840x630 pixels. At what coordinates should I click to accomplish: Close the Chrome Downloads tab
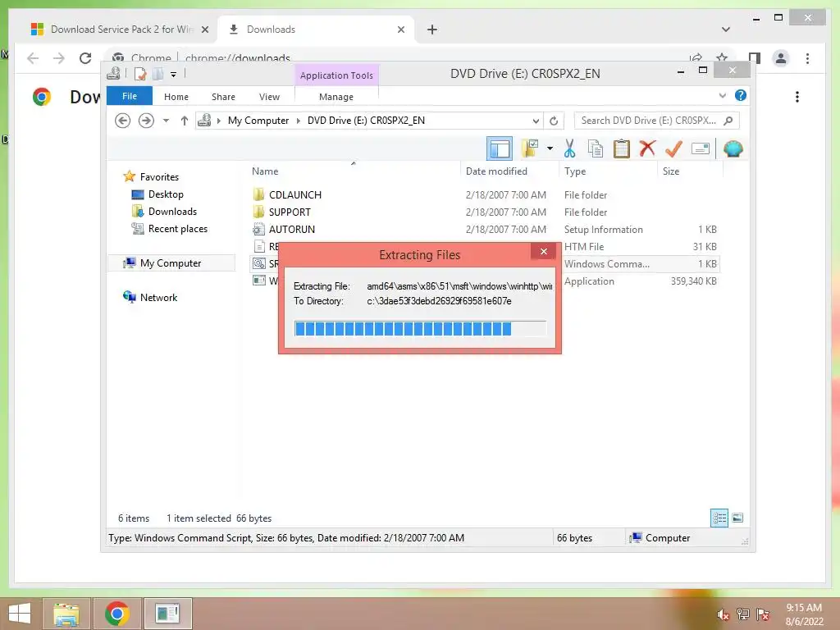(x=400, y=30)
